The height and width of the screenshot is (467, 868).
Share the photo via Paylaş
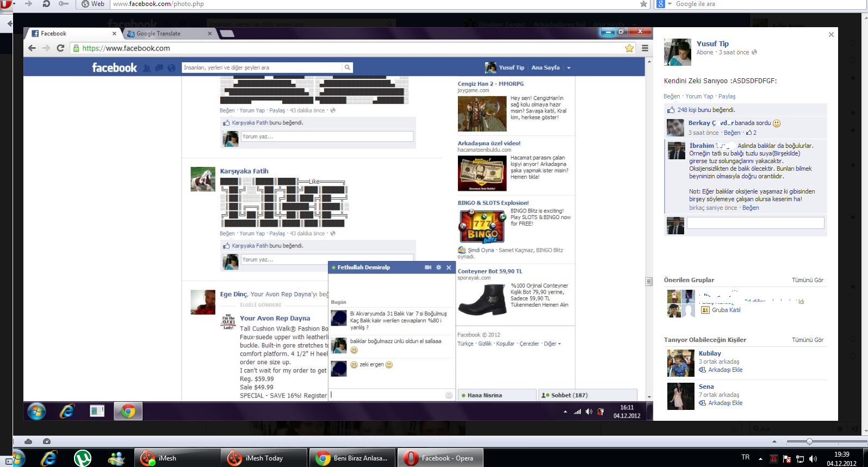point(727,96)
